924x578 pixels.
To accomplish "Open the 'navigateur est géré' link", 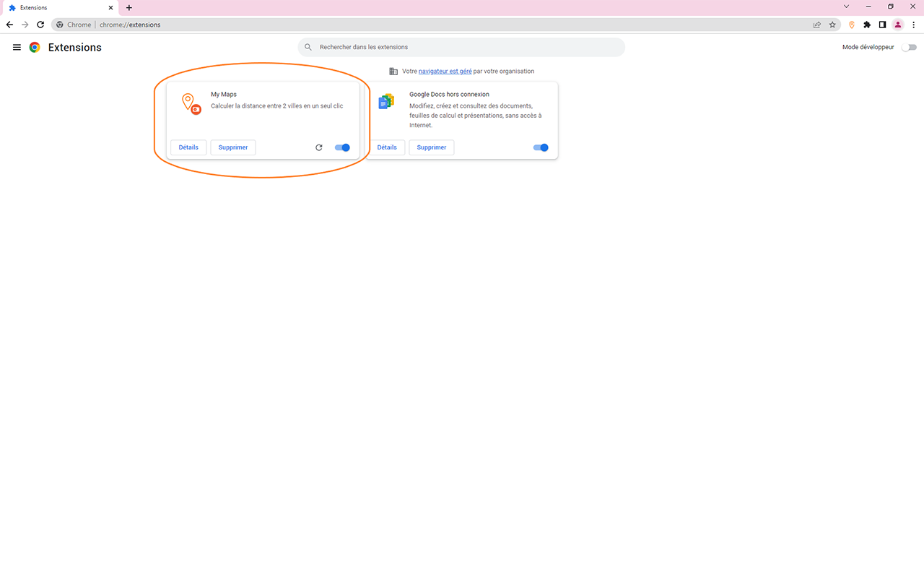I will (x=445, y=72).
